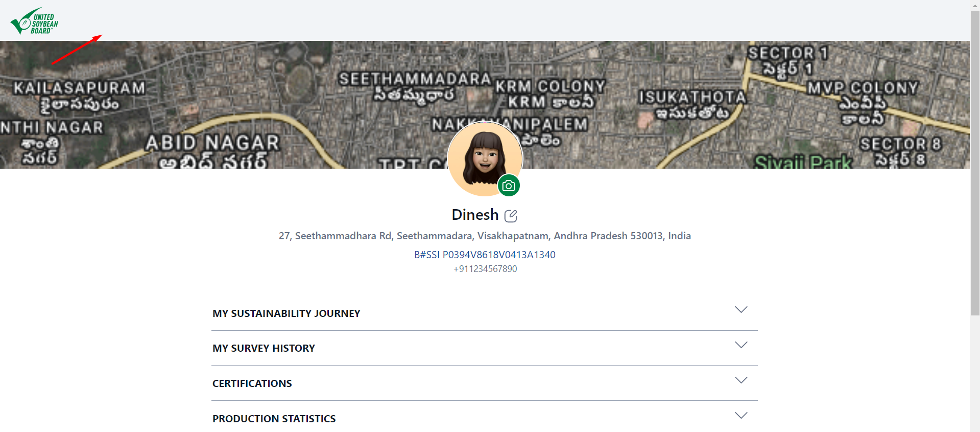Open the B#SSI P0394V8618V0413A1340 link
The width and height of the screenshot is (980, 432).
(x=485, y=255)
